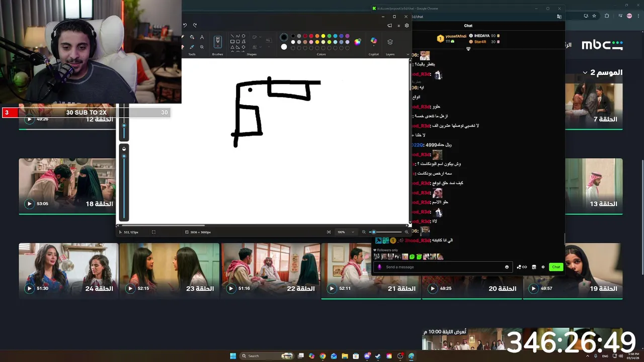The image size is (644, 362).
Task: Select the Brushes tool in Paint
Action: [217, 42]
